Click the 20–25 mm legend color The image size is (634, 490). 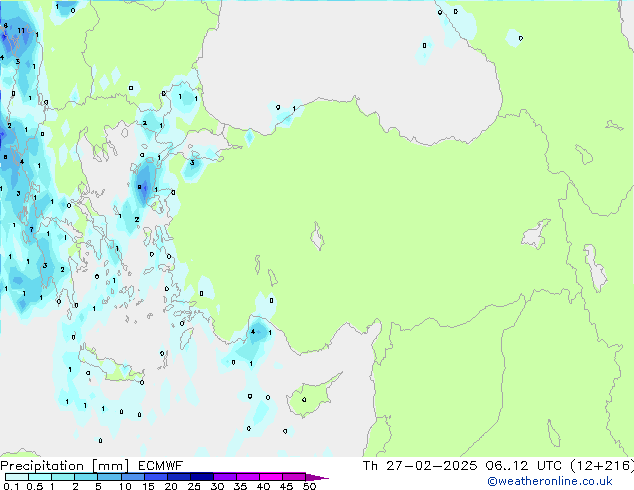click(x=178, y=477)
